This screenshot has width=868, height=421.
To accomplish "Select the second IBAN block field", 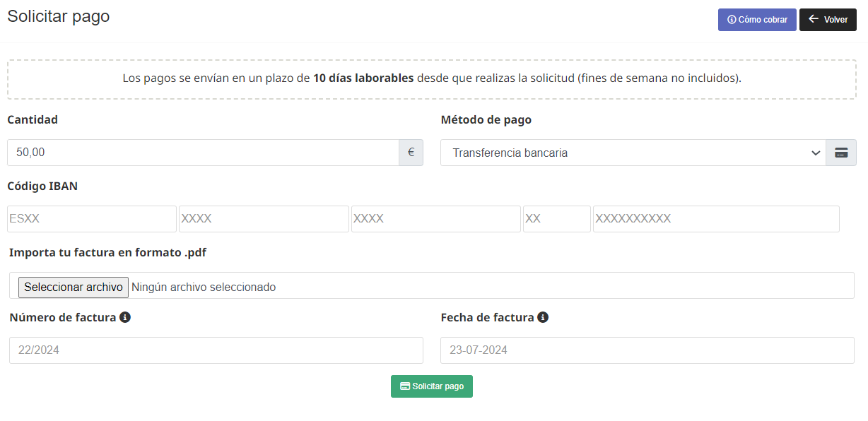I will point(264,219).
